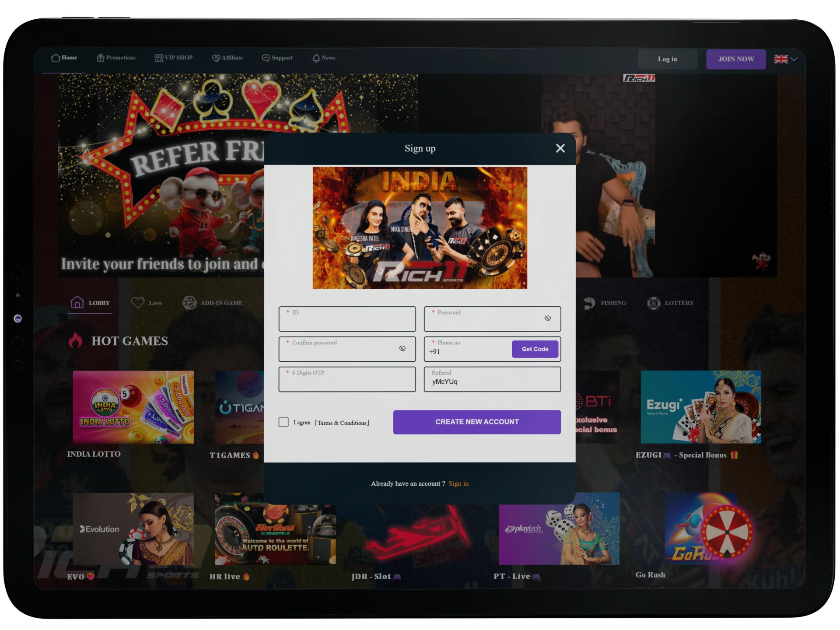Open the Evolution EVO thumbnail
Screen dimensions: 840x630
tap(133, 529)
